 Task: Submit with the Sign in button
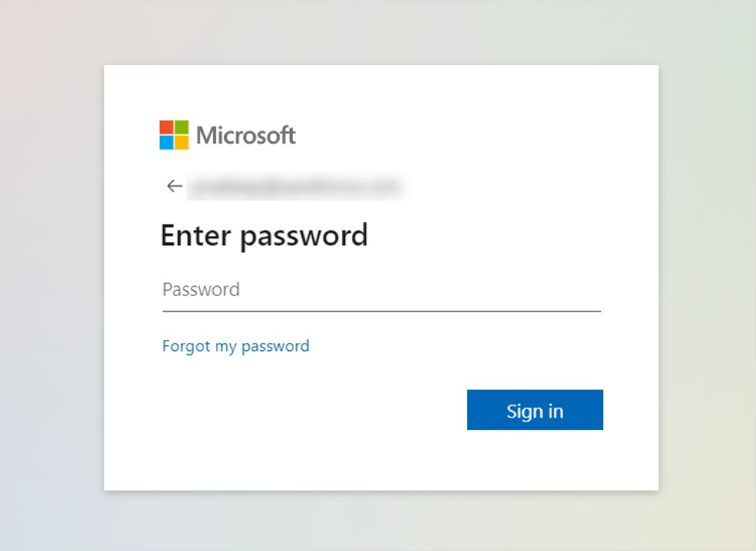(534, 410)
